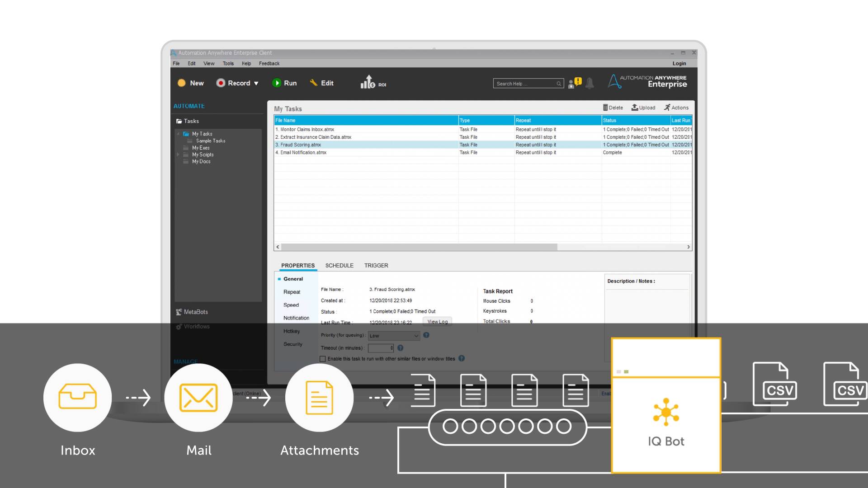Select Notification in properties list
Viewport: 868px width, 488px height.
(x=296, y=319)
